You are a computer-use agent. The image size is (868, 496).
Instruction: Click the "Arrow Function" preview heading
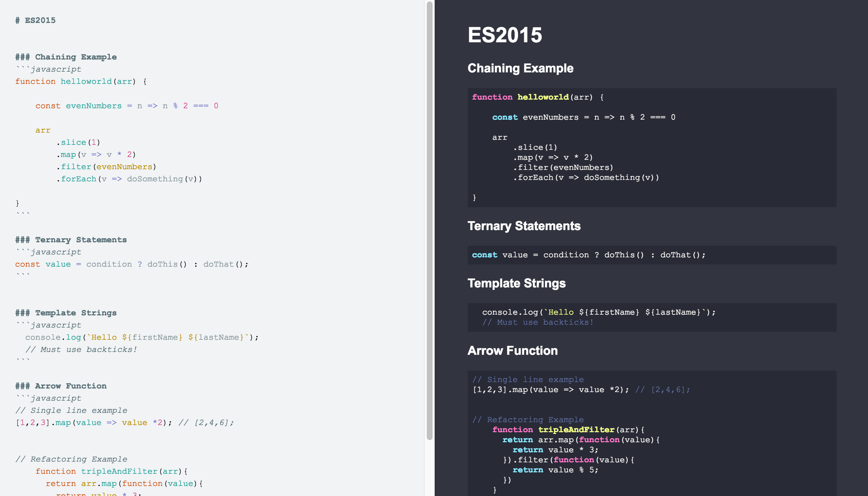pyautogui.click(x=512, y=350)
